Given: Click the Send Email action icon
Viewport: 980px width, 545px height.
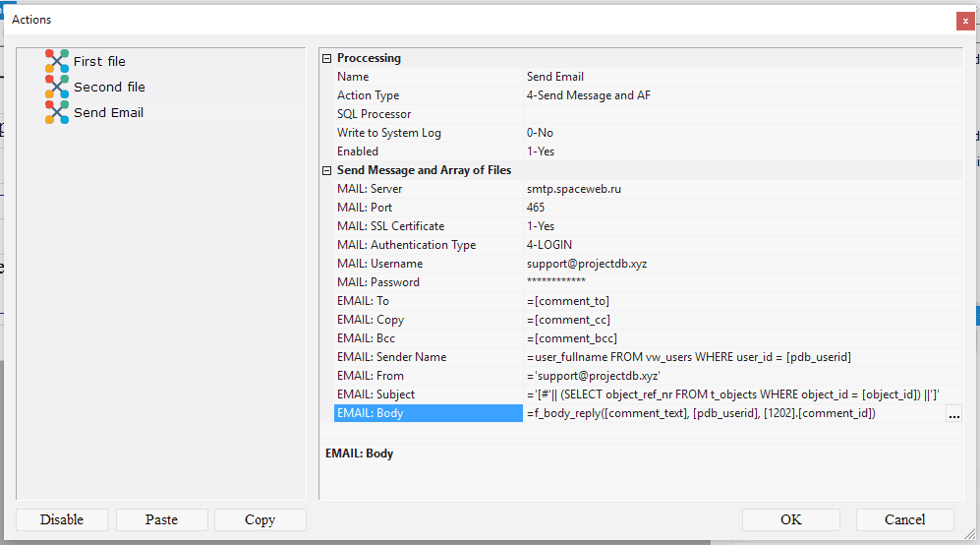Looking at the screenshot, I should 57,112.
